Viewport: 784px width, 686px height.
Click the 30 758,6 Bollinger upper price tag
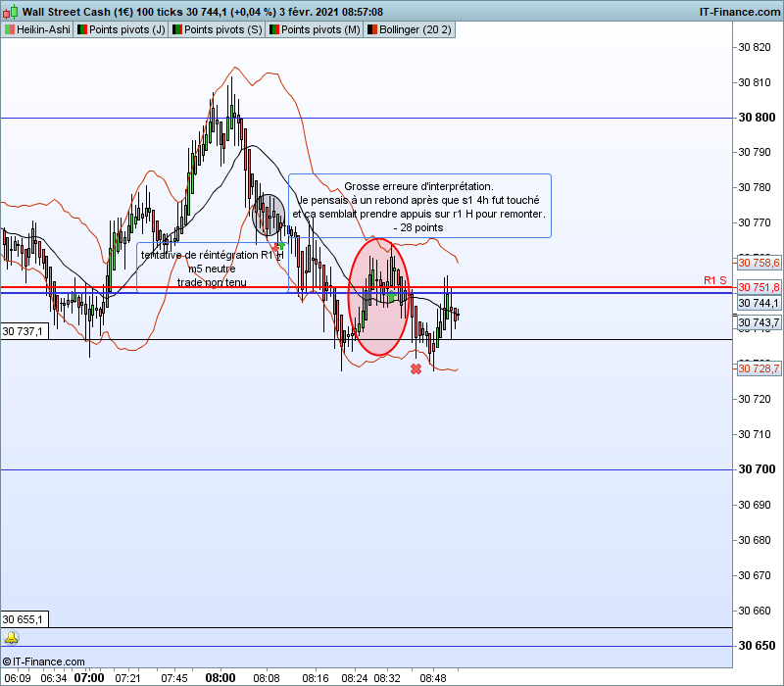click(759, 263)
